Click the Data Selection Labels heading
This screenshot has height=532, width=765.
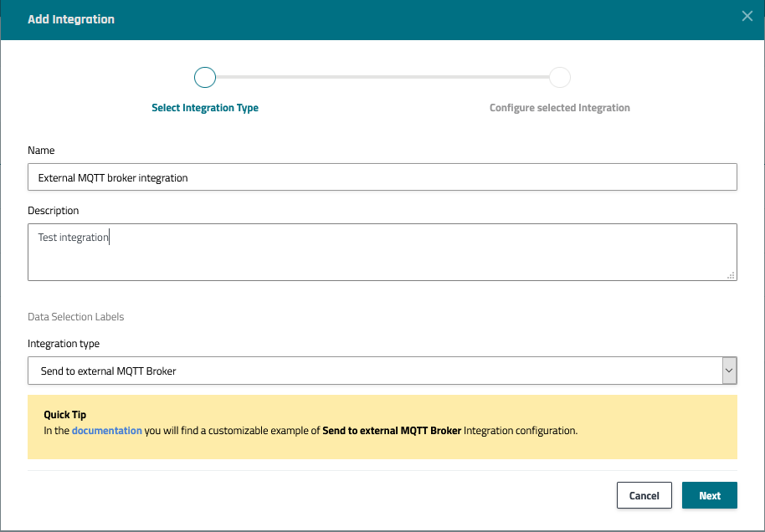pyautogui.click(x=76, y=317)
